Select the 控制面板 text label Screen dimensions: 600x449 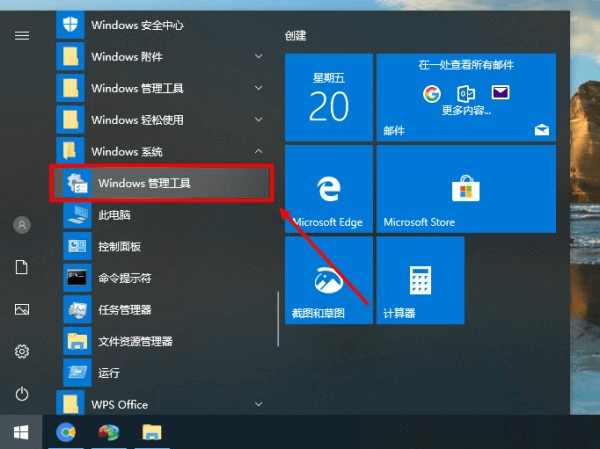[x=119, y=247]
